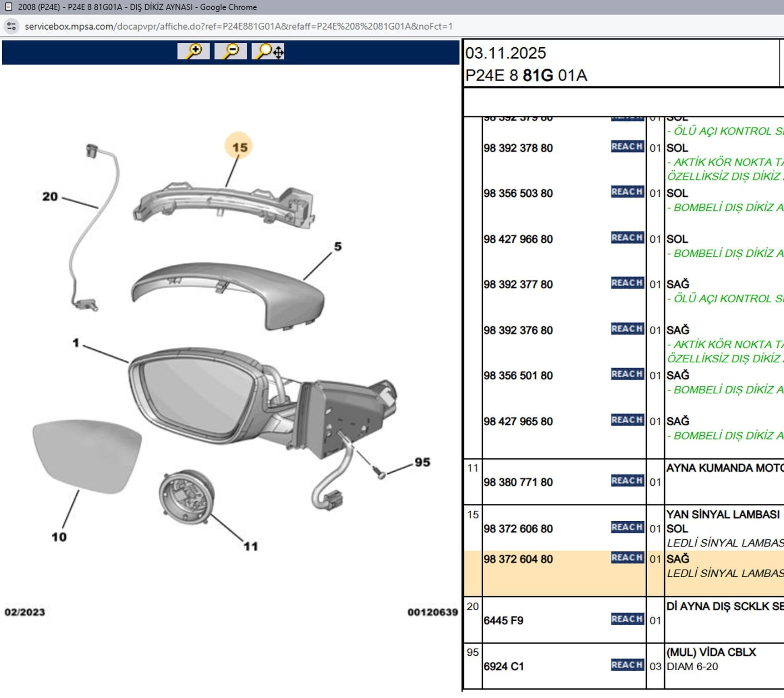Select part number 98 356 501 80
This screenshot has width=784, height=698.
click(518, 376)
